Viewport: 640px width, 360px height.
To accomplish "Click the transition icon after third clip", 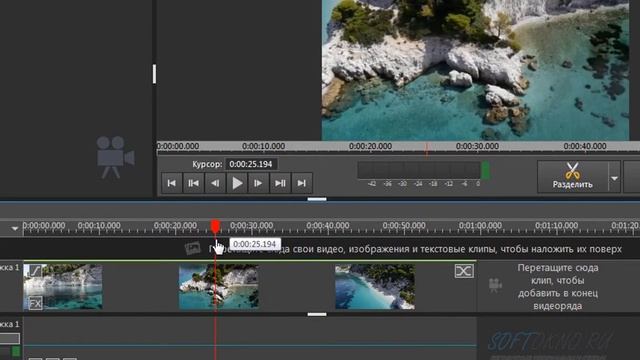I will pos(464,271).
